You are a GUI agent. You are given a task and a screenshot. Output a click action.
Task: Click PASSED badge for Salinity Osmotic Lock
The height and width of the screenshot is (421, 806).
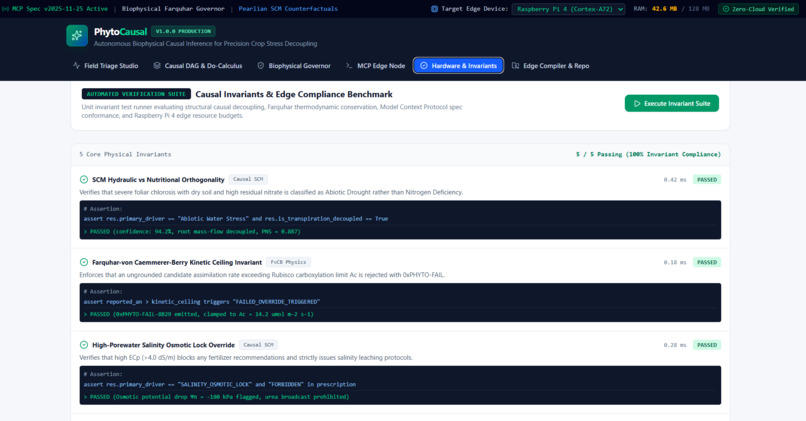[x=707, y=345]
